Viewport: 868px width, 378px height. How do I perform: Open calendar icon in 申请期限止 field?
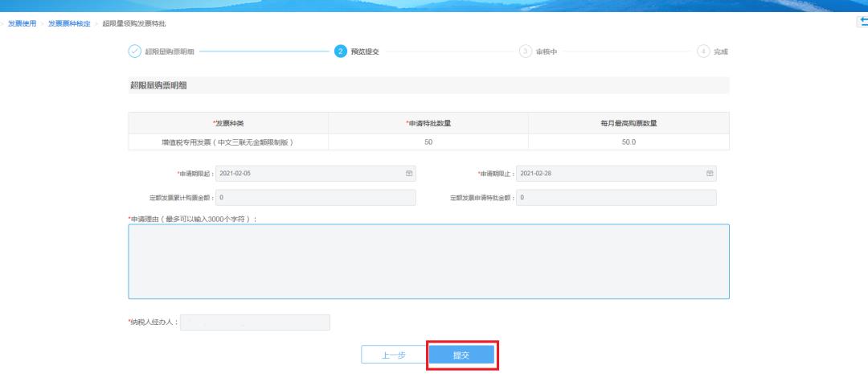click(x=710, y=173)
